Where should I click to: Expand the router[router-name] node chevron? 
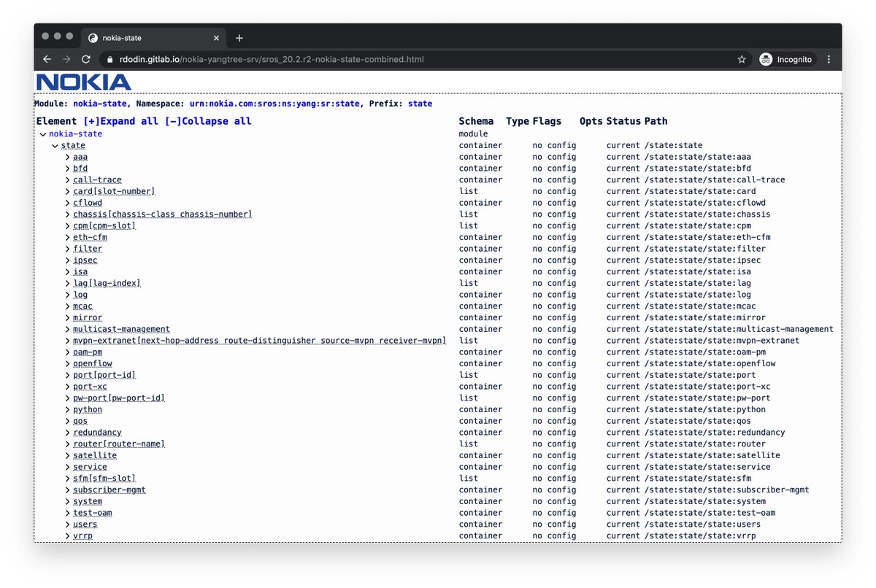tap(66, 444)
